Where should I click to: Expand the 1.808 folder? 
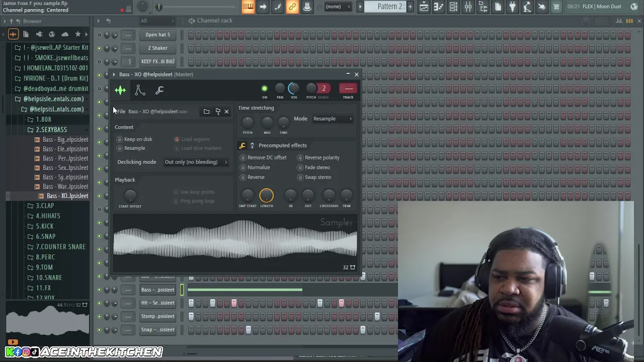point(44,120)
